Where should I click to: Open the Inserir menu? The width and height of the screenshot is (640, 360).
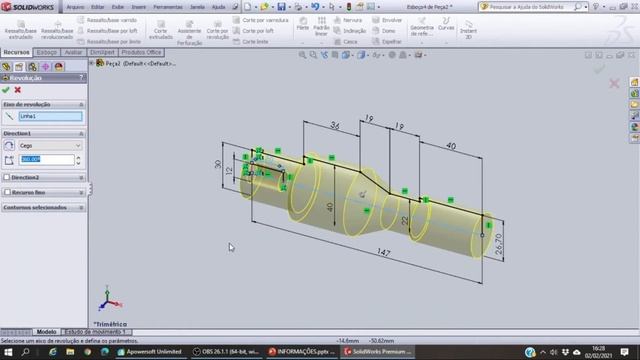(x=138, y=7)
